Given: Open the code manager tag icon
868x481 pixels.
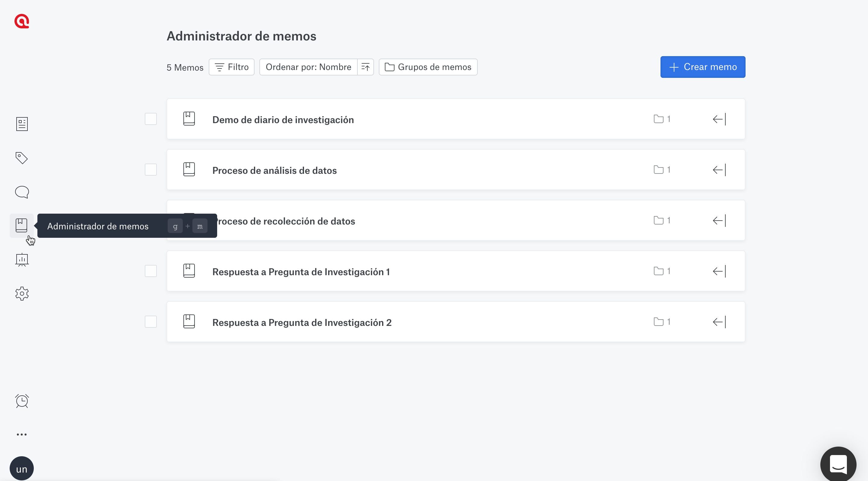Looking at the screenshot, I should [x=22, y=158].
